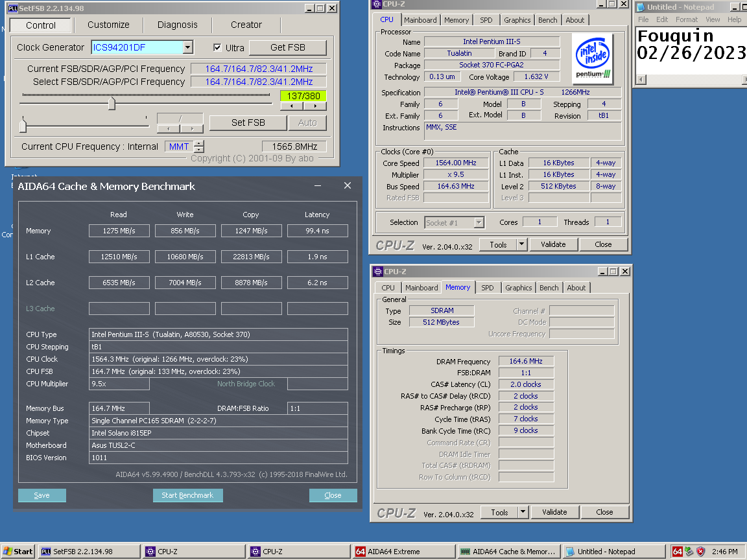Open the File menu in Notepad
The image size is (747, 560).
(x=643, y=19)
